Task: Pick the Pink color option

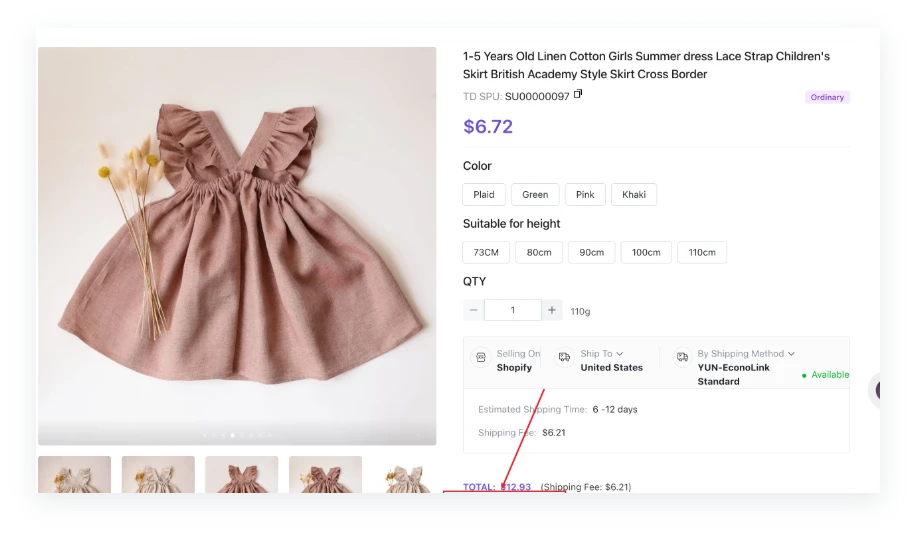Action: (x=585, y=194)
